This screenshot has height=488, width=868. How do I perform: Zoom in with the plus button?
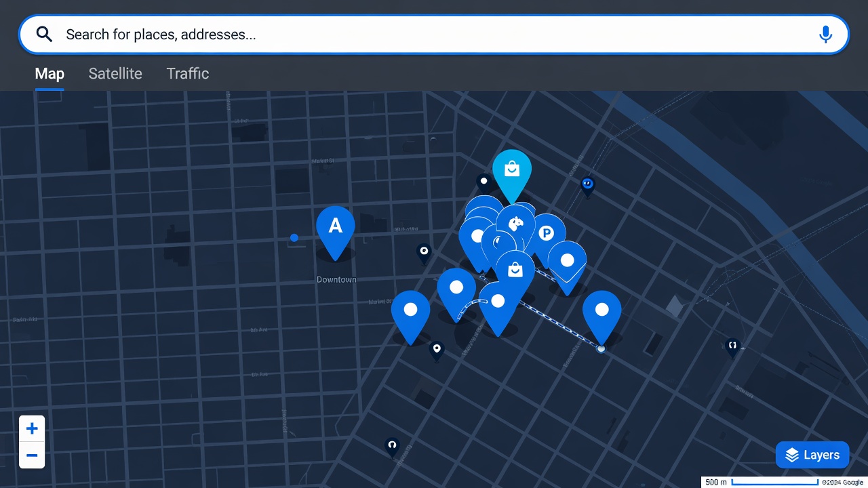(32, 428)
